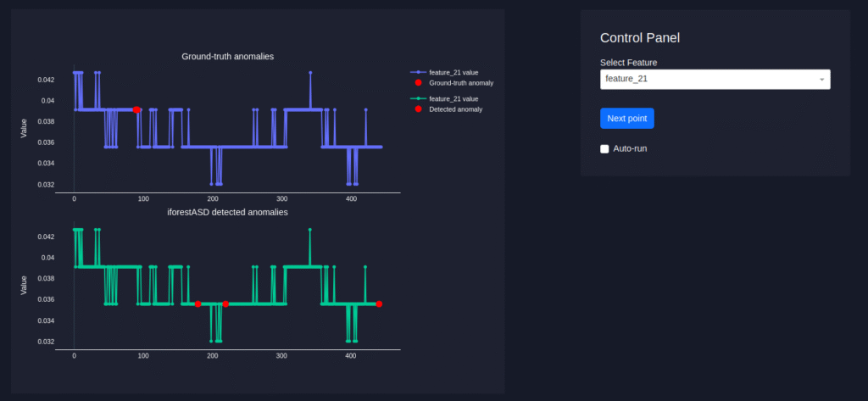868x401 pixels.
Task: Click the red Ground-truth anomaly legend dot
Action: pos(418,83)
